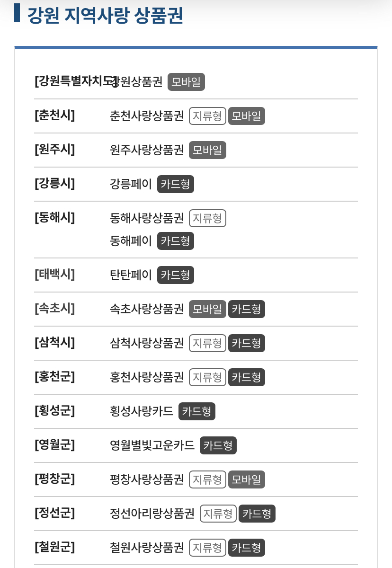
Task: Select 지류형 badge for 춘천사랑상품권
Action: (x=207, y=116)
